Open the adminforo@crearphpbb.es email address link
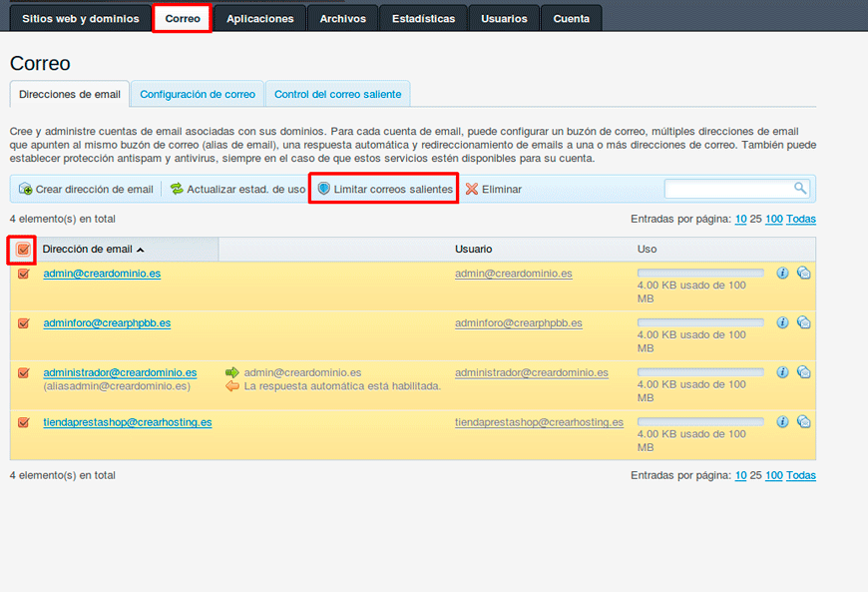 (107, 322)
